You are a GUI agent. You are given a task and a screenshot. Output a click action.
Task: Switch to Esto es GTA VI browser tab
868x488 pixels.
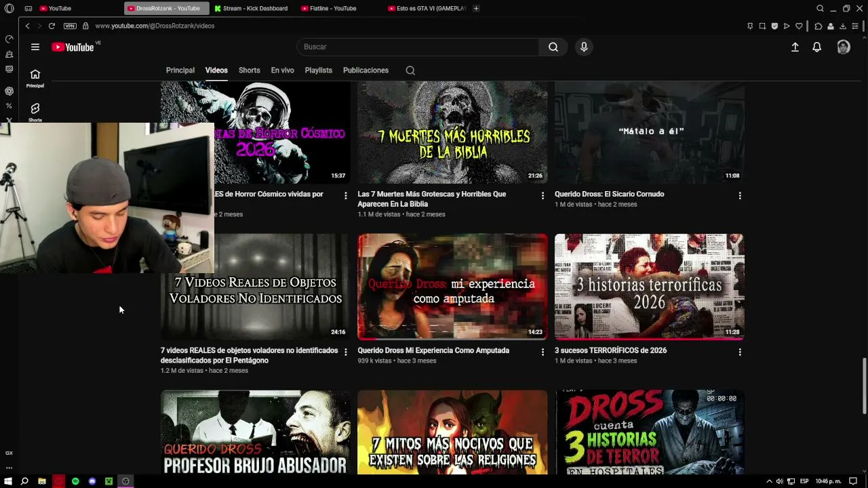[427, 9]
